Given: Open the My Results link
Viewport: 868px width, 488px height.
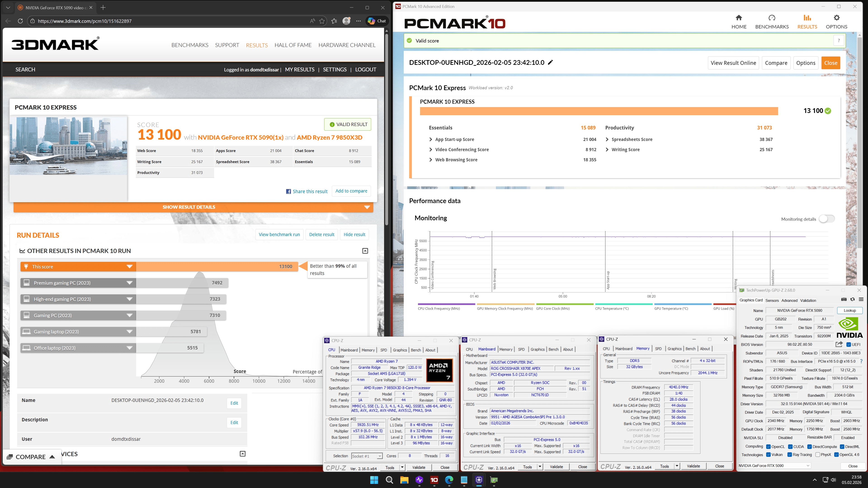Looking at the screenshot, I should coord(300,69).
